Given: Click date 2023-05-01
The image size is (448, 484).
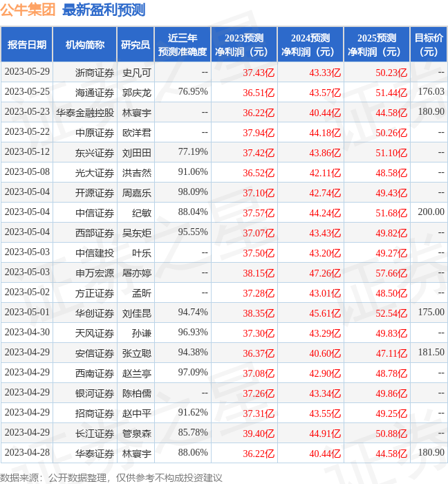Looking at the screenshot, I should tap(27, 313).
